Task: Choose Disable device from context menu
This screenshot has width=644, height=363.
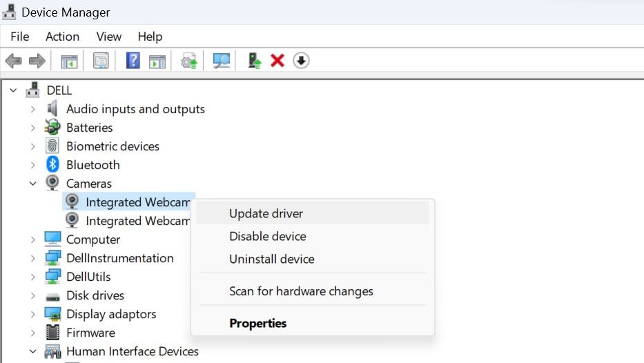Action: tap(267, 236)
